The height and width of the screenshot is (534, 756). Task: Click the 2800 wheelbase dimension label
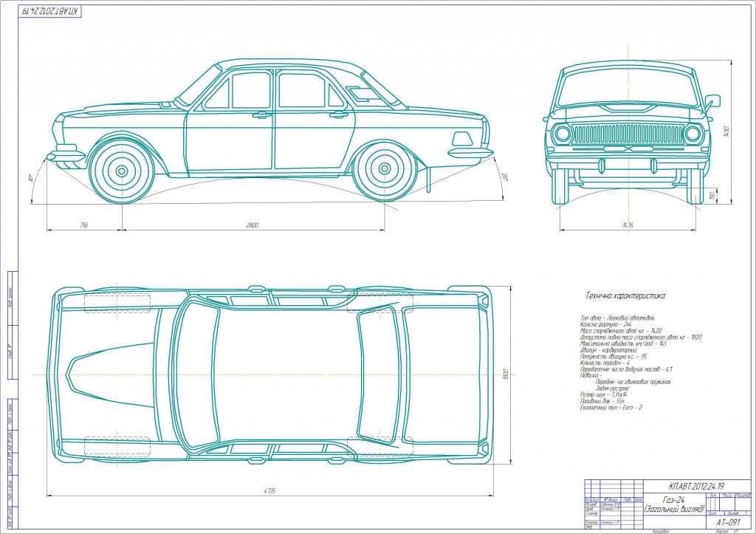252,225
